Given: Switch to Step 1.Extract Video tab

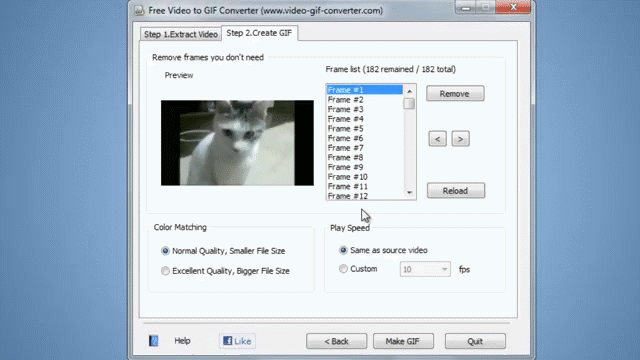Looking at the screenshot, I should pos(180,34).
